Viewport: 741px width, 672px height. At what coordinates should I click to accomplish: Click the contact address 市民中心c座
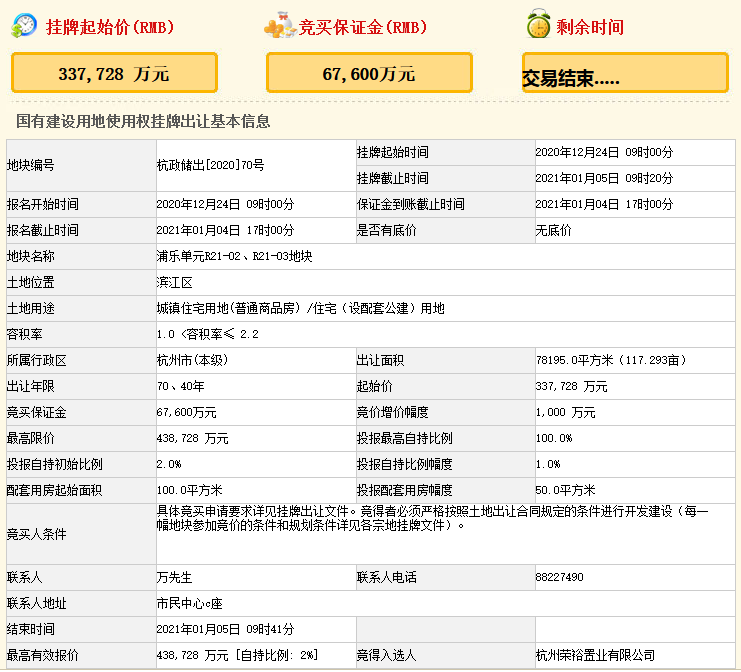[x=187, y=603]
